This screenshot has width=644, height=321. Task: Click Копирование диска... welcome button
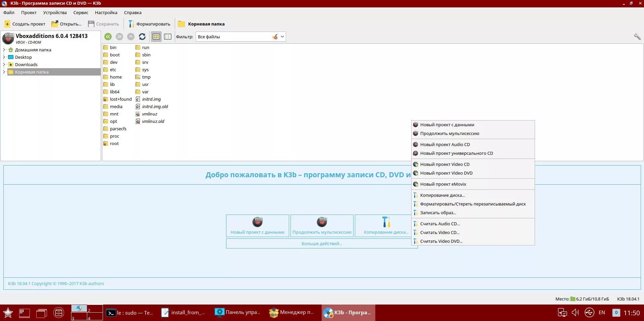pos(383,226)
